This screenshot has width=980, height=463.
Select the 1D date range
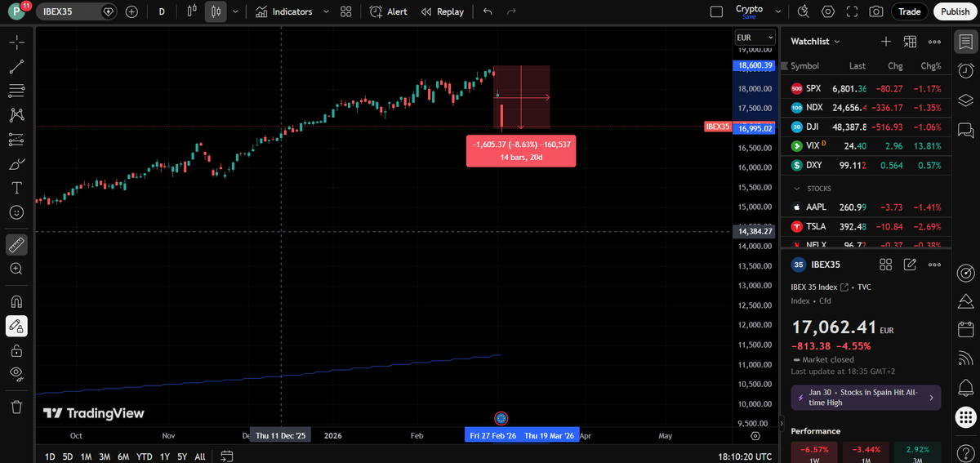coord(50,456)
